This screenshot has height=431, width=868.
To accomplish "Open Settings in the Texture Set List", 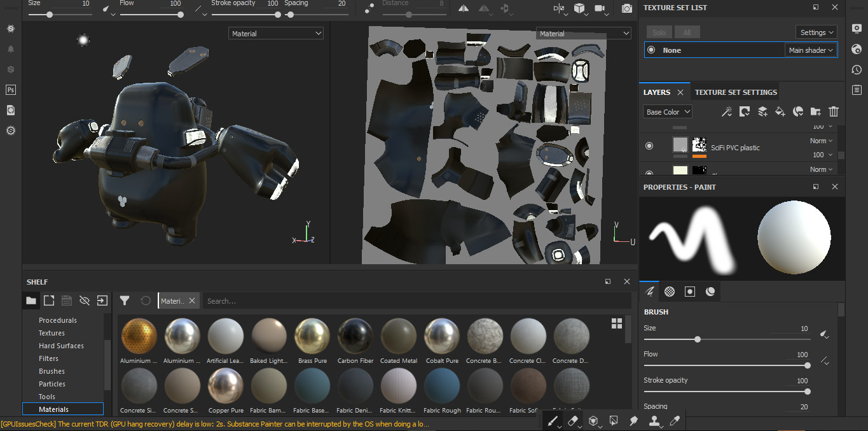I will pyautogui.click(x=816, y=32).
